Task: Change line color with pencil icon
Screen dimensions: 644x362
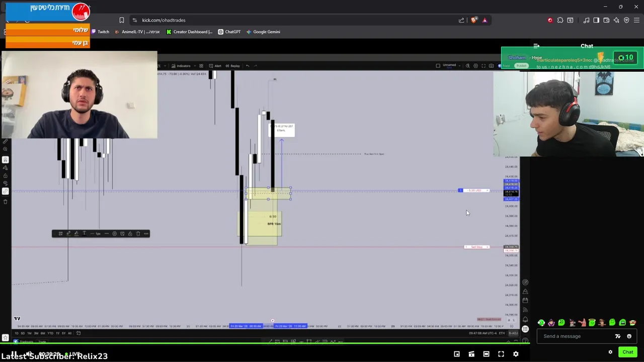Action: pos(68,234)
